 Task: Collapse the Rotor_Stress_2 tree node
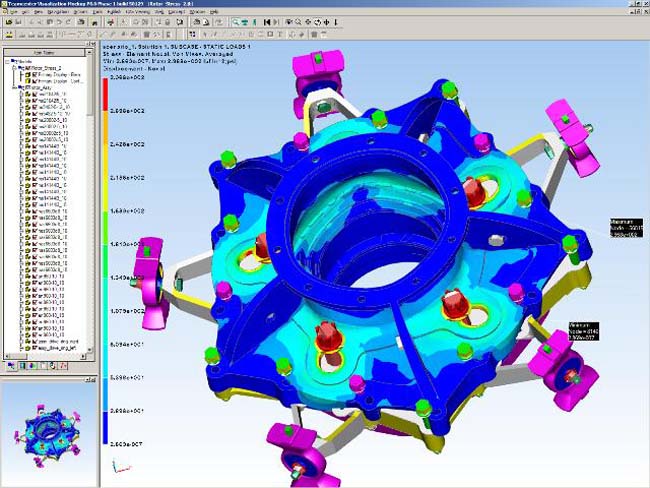14,66
